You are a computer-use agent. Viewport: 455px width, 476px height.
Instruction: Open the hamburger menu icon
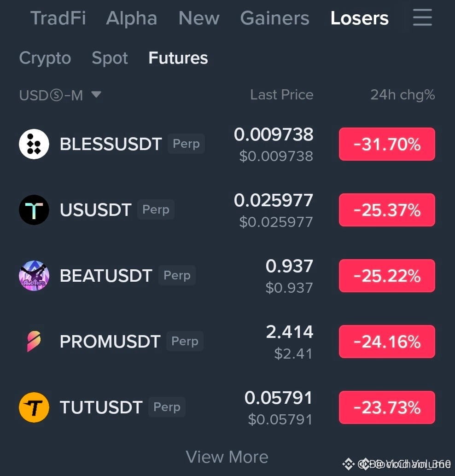[422, 17]
